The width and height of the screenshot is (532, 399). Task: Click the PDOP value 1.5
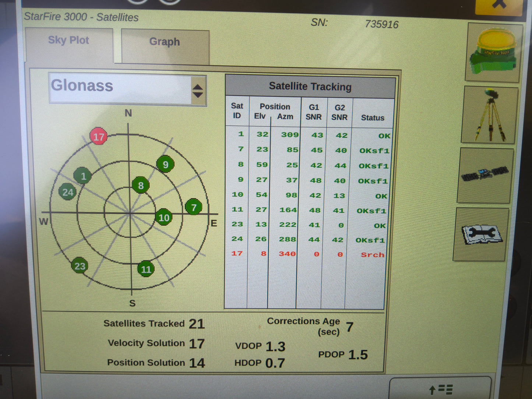click(358, 355)
